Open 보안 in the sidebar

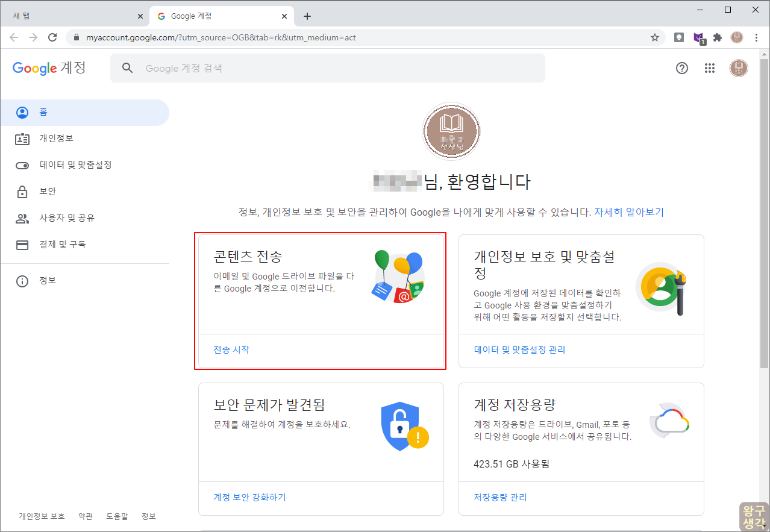(84, 192)
